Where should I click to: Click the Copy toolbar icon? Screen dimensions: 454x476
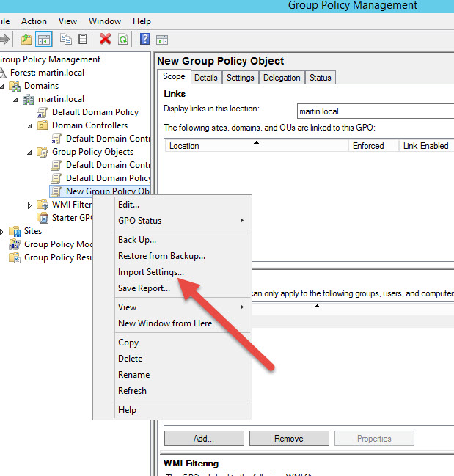[66, 39]
